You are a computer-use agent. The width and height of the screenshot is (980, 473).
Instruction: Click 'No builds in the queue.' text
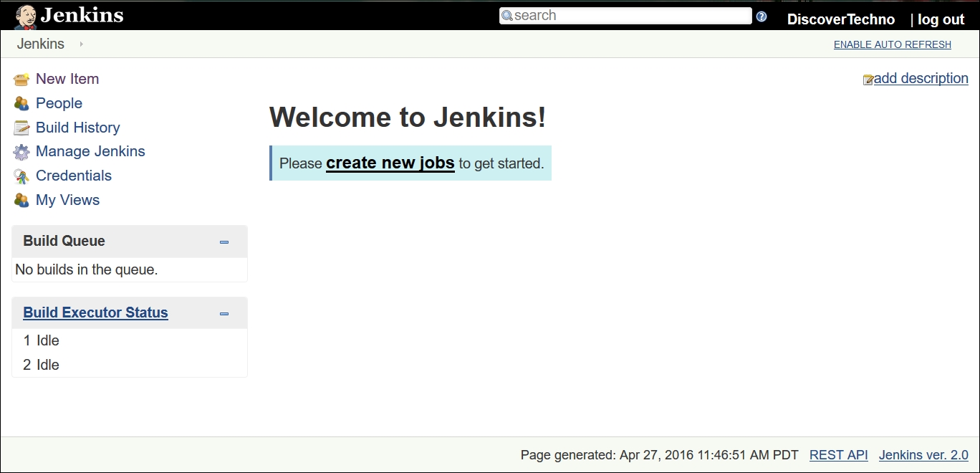87,269
